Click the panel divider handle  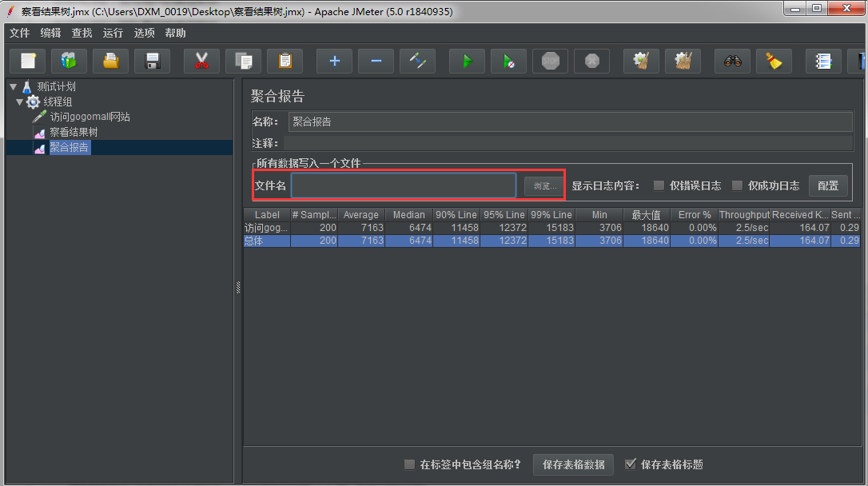coord(238,287)
